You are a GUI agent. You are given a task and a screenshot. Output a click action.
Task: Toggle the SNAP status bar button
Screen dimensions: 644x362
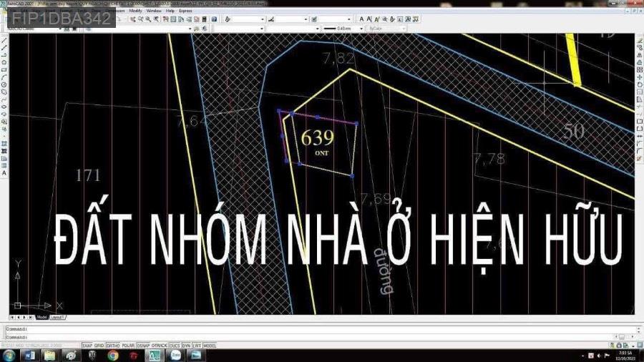87,345
